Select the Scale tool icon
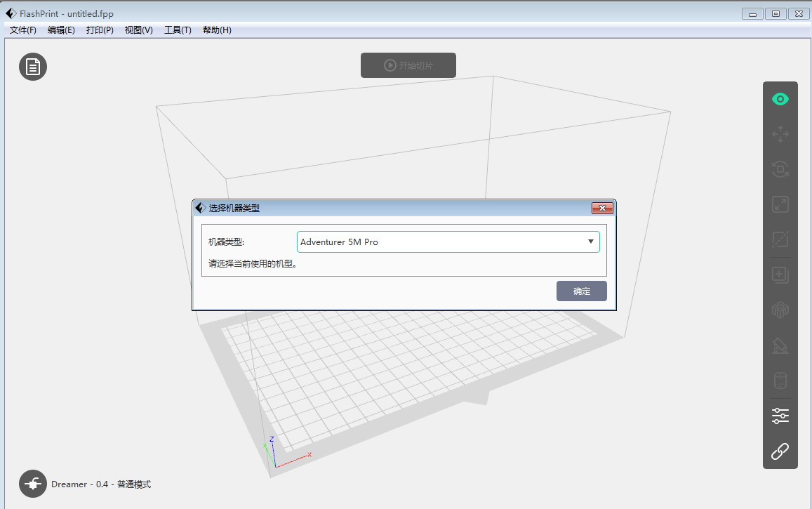Viewport: 812px width, 509px height. pos(780,204)
